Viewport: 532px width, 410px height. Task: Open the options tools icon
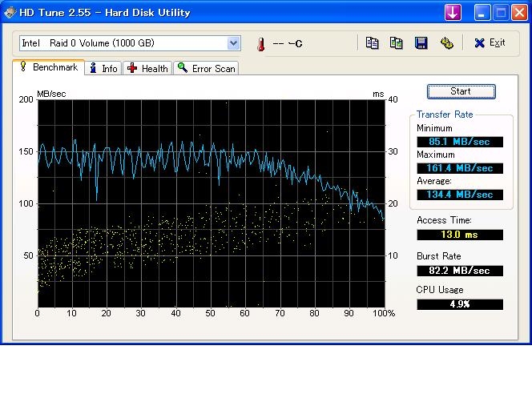446,43
